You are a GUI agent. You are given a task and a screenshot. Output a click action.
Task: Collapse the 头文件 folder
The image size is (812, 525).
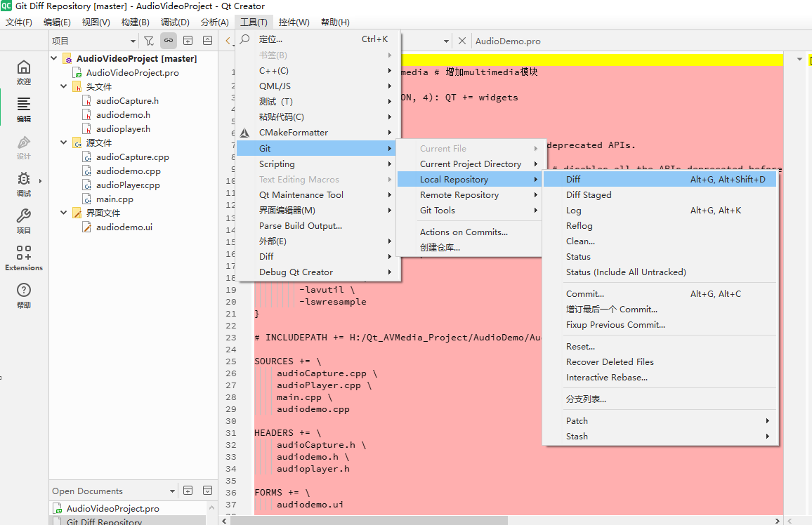pyautogui.click(x=63, y=86)
